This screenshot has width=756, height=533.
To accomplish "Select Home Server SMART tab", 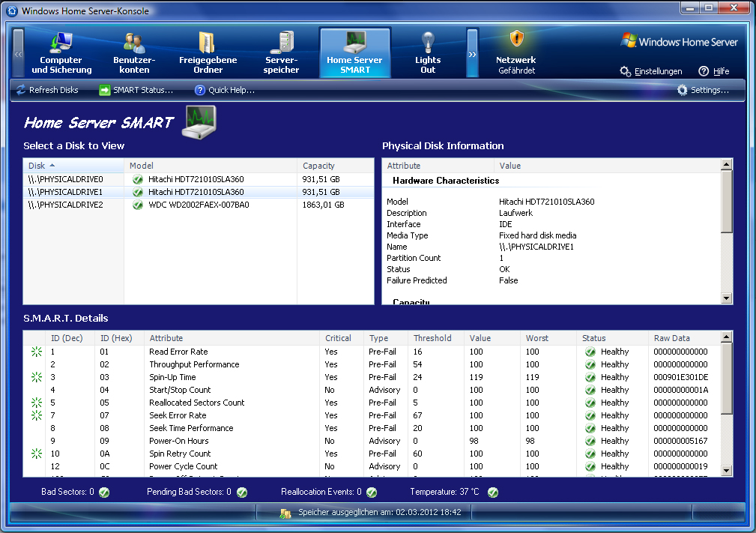I will coord(355,53).
